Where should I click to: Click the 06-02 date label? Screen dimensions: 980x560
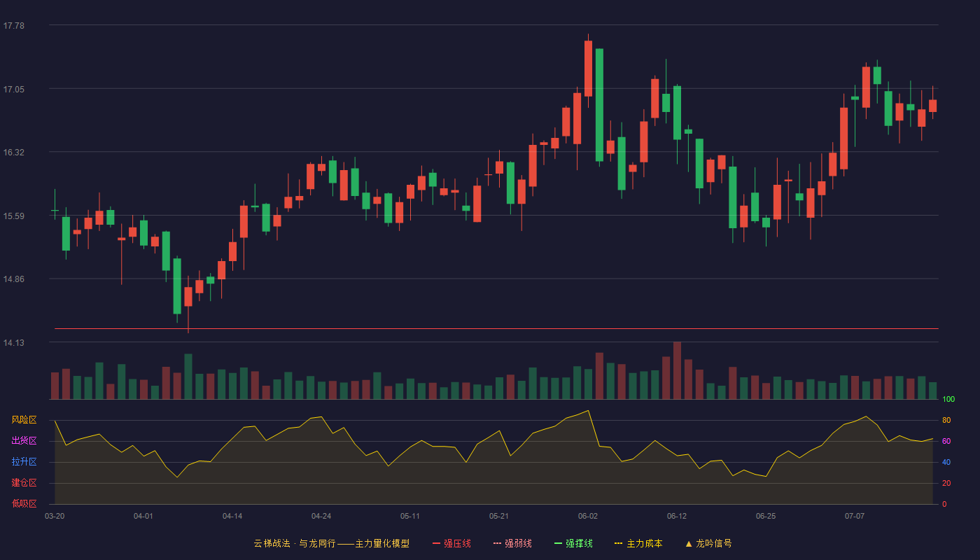pos(588,516)
